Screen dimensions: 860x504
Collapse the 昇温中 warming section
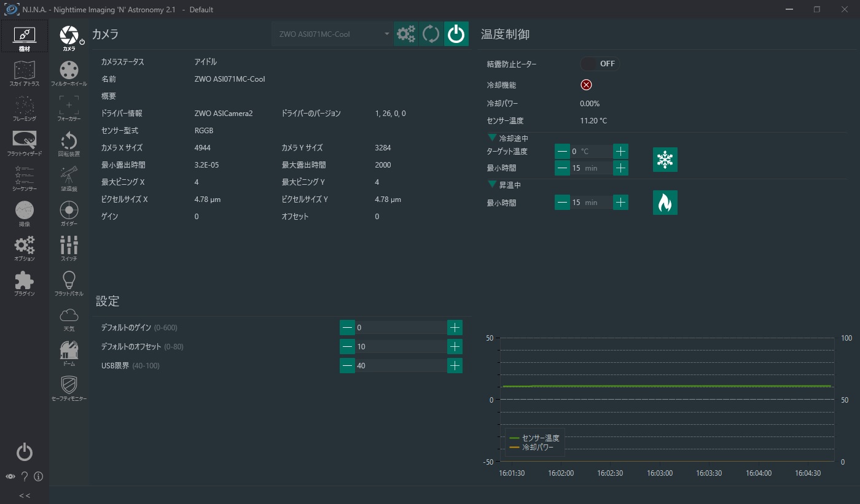tap(492, 184)
